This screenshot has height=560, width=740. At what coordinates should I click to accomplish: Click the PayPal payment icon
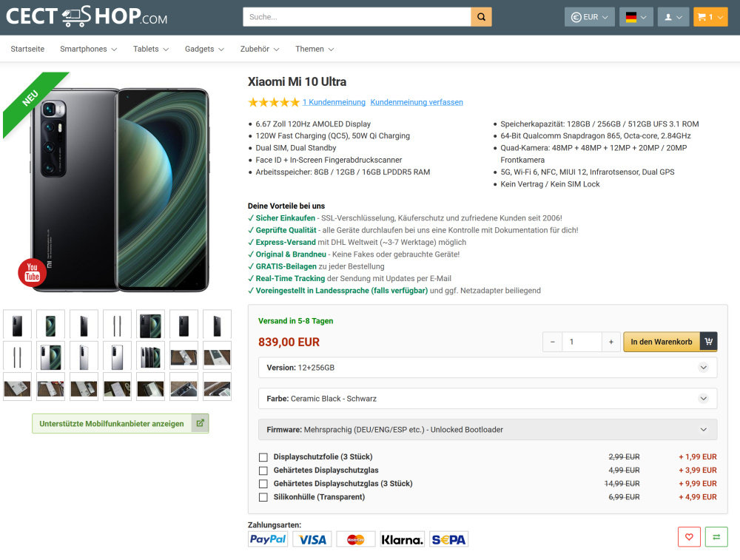[268, 539]
